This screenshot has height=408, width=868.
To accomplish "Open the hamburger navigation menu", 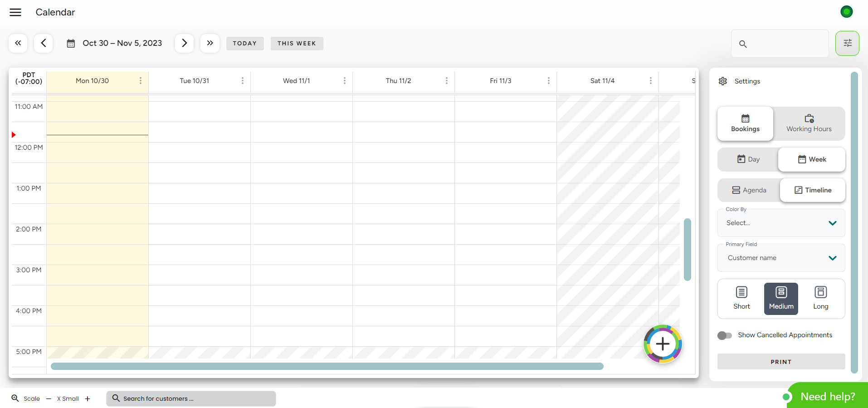I will tap(15, 12).
